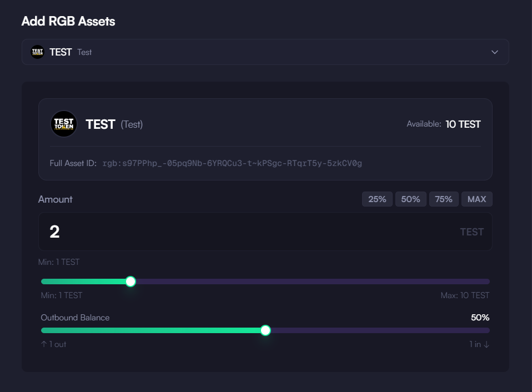Open the TEST asset dropdown by its name
This screenshot has height=392, width=532.
tap(61, 52)
